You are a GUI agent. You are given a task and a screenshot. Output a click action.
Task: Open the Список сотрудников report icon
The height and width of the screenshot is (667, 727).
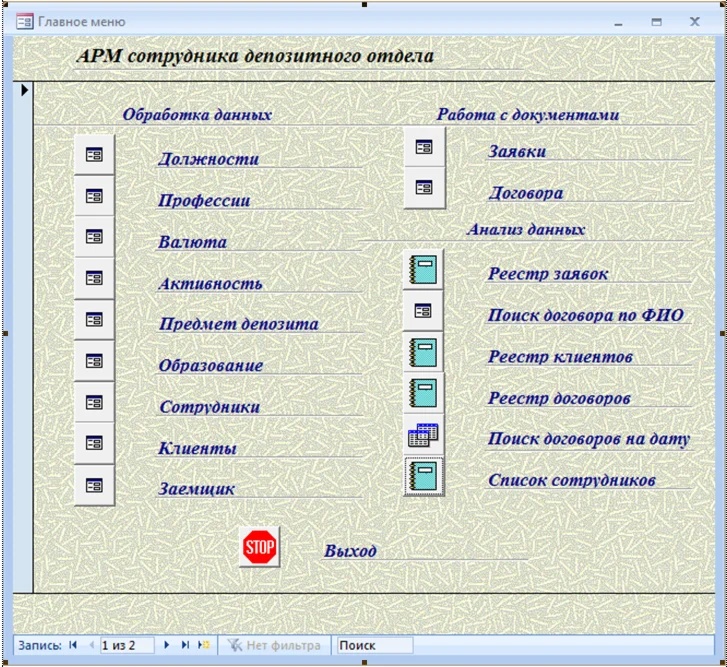coord(423,476)
